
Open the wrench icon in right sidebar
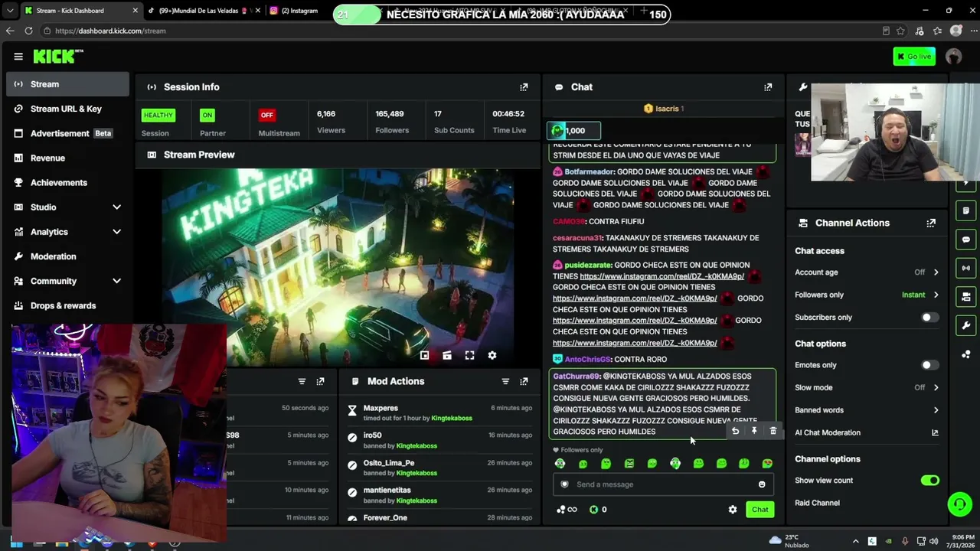[x=966, y=326]
